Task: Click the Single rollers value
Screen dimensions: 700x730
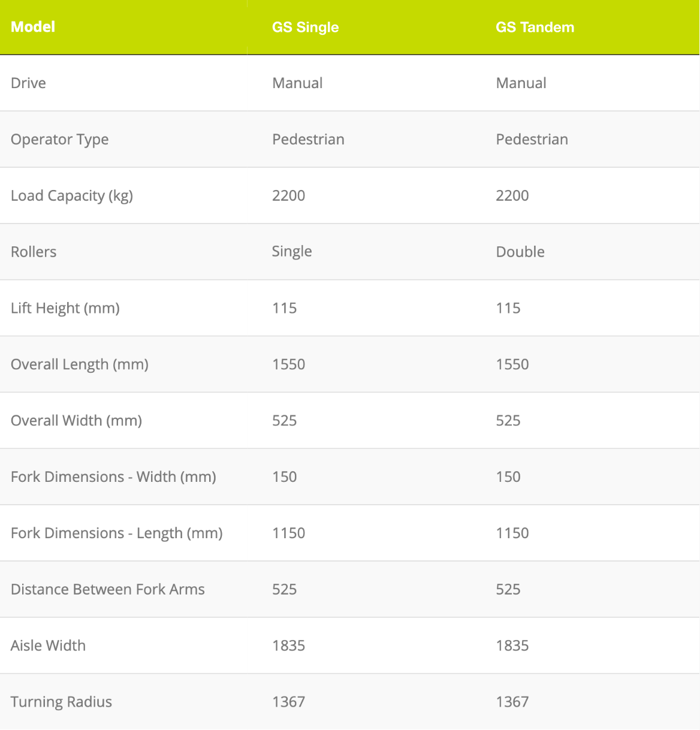Action: click(291, 252)
